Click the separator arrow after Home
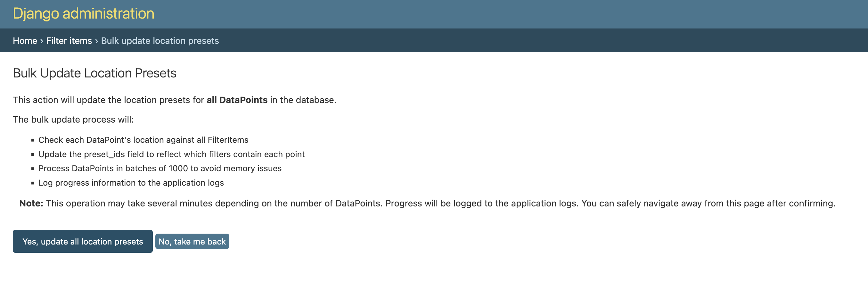Viewport: 868px width, 281px height. (42, 41)
